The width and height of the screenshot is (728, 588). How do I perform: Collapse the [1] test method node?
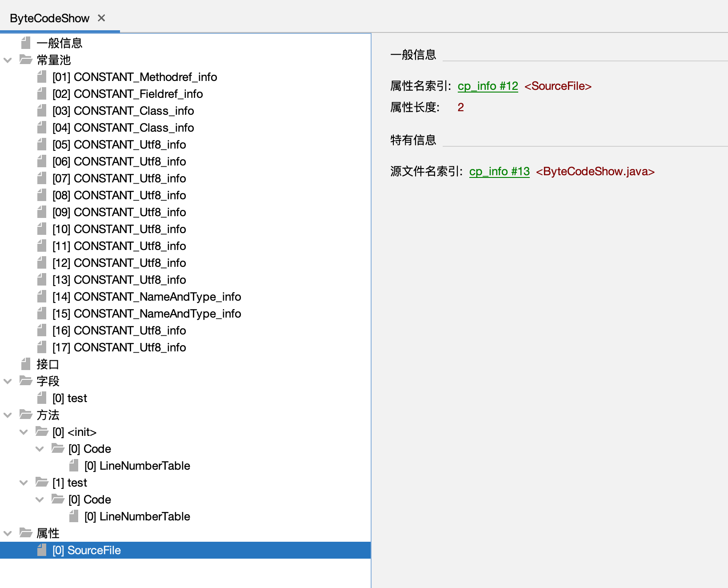(x=24, y=483)
